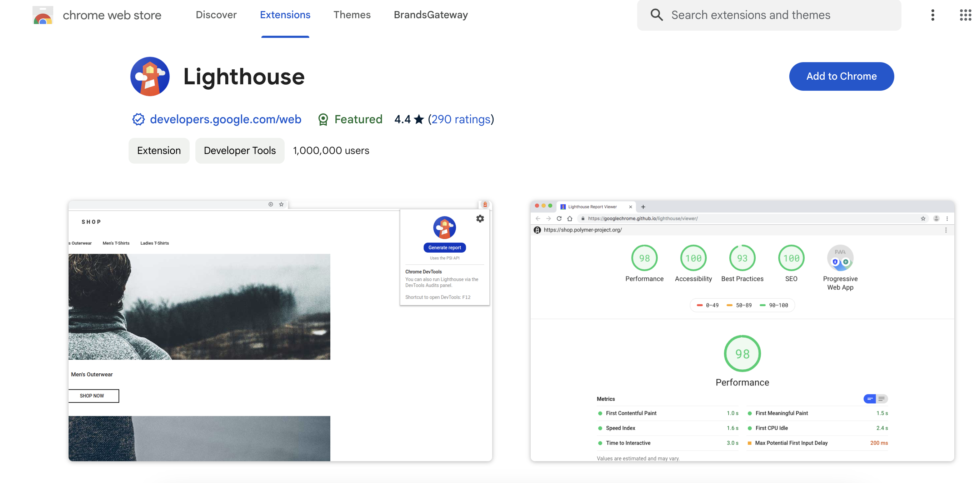Click the settings gear icon in popup

tap(481, 218)
